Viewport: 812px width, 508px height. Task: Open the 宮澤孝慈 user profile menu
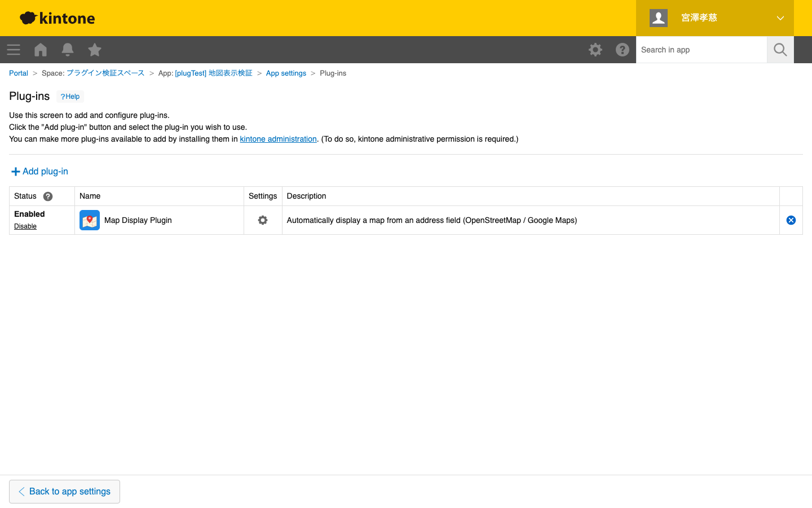[x=699, y=18]
